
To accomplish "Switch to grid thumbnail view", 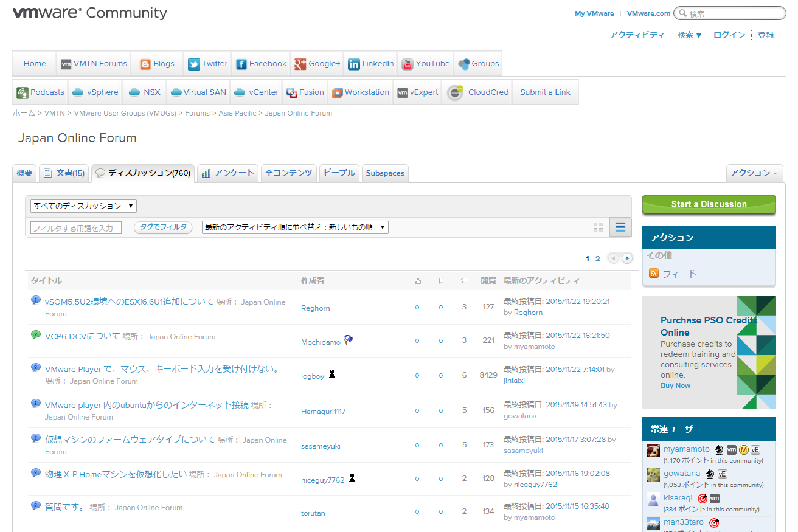I will pos(598,227).
